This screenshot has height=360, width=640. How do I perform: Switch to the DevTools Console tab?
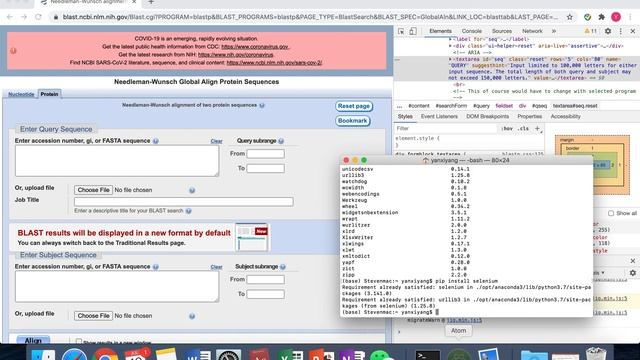click(472, 31)
